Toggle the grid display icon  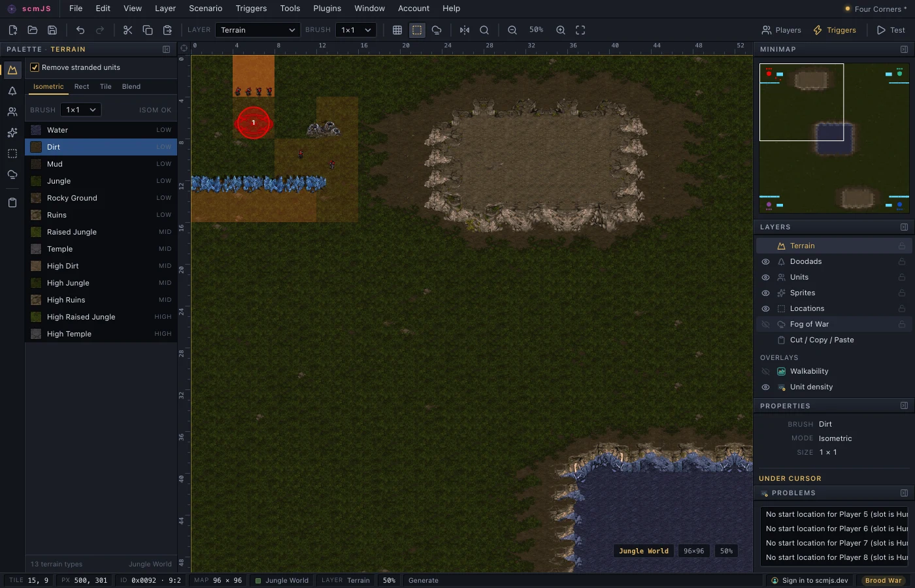(397, 30)
